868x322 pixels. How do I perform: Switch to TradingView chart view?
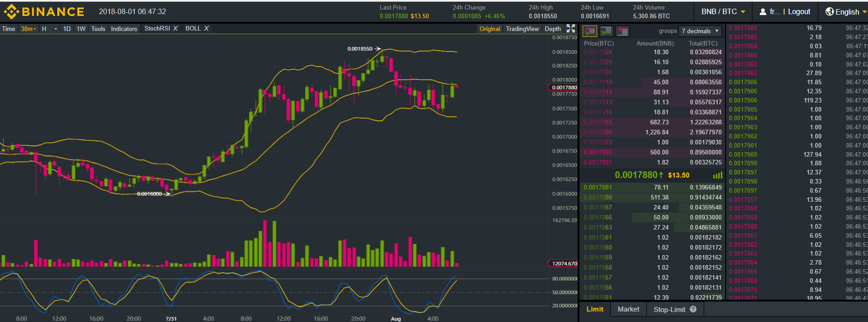point(522,29)
